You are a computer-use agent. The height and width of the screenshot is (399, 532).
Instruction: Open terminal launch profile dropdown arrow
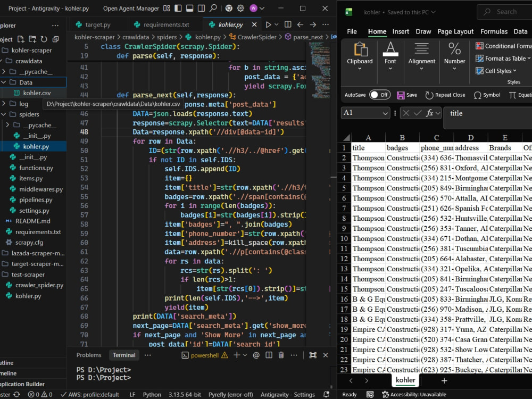coord(245,355)
